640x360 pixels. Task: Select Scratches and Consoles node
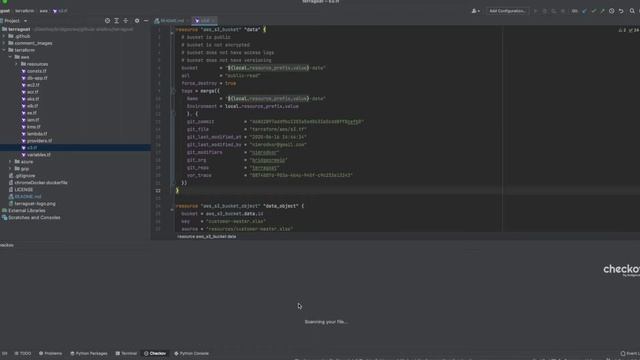click(x=34, y=218)
